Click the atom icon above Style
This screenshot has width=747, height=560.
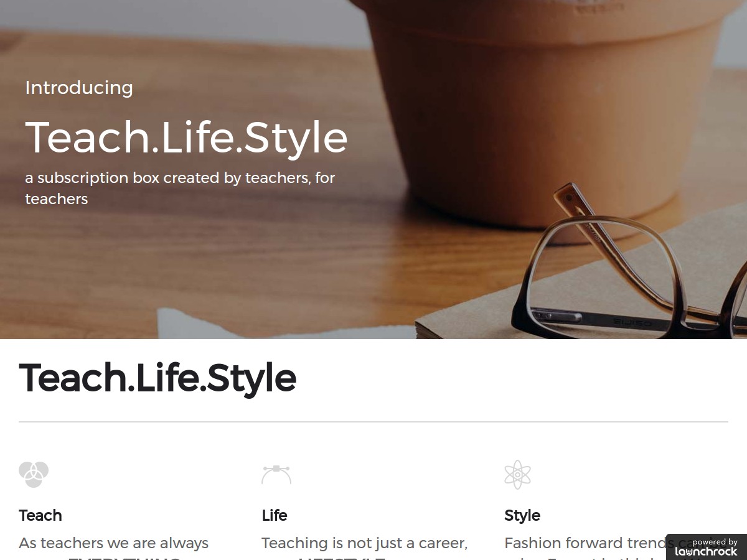click(x=518, y=475)
